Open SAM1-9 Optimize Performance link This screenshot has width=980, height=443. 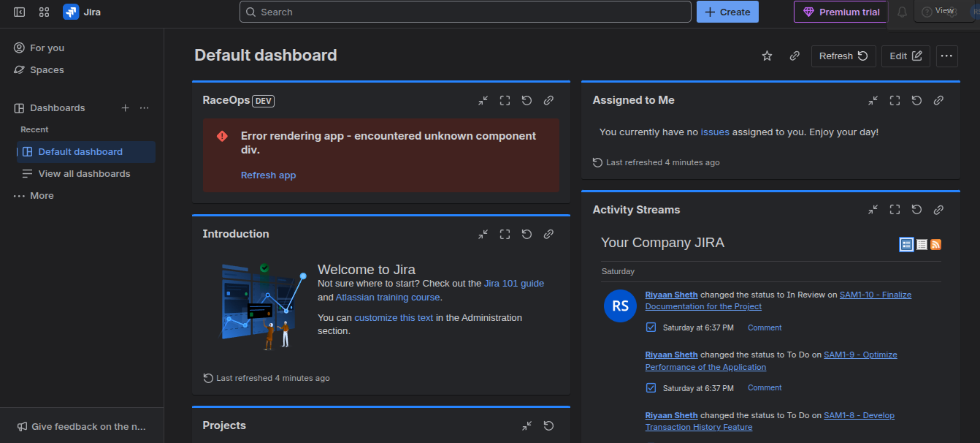pos(771,361)
